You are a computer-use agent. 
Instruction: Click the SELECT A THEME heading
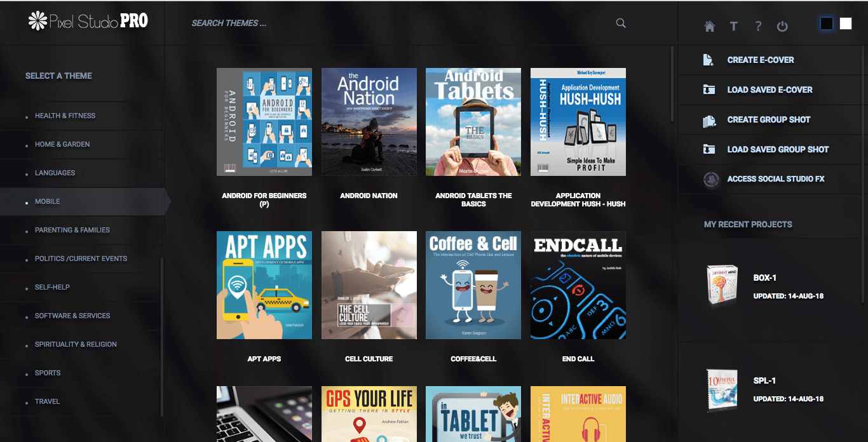(58, 76)
